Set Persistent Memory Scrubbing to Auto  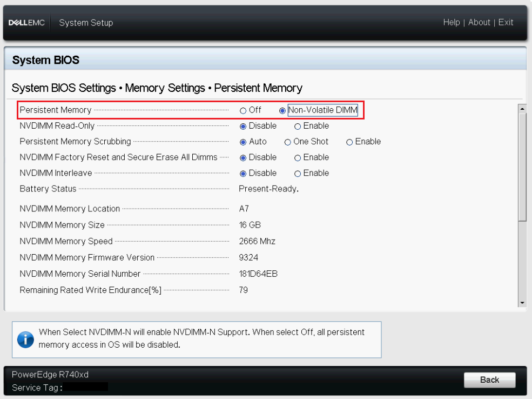(x=243, y=142)
